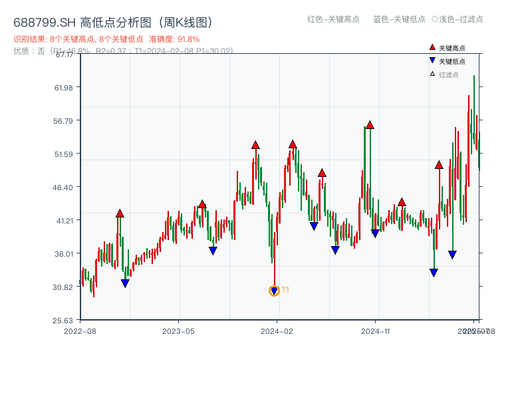Click the 30.82 y-axis label
Image resolution: width=532 pixels, height=399 pixels.
pos(63,287)
